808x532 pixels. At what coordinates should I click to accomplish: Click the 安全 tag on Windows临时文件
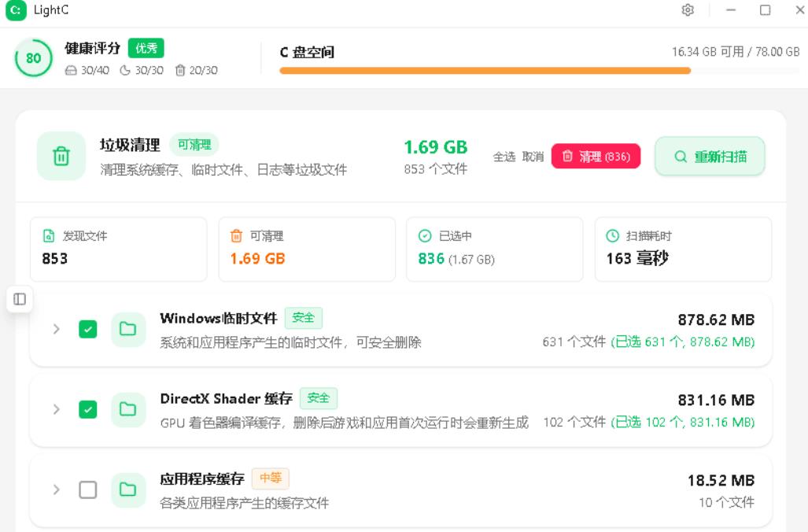point(304,318)
